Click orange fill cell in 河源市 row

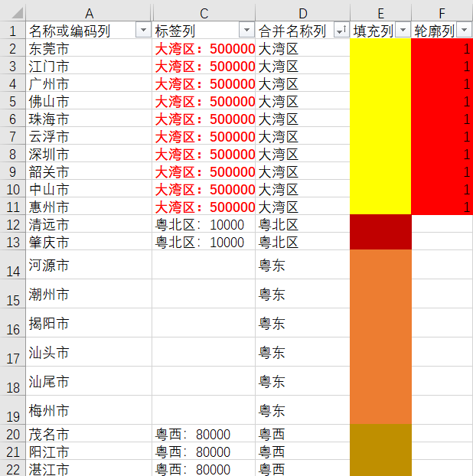380,265
